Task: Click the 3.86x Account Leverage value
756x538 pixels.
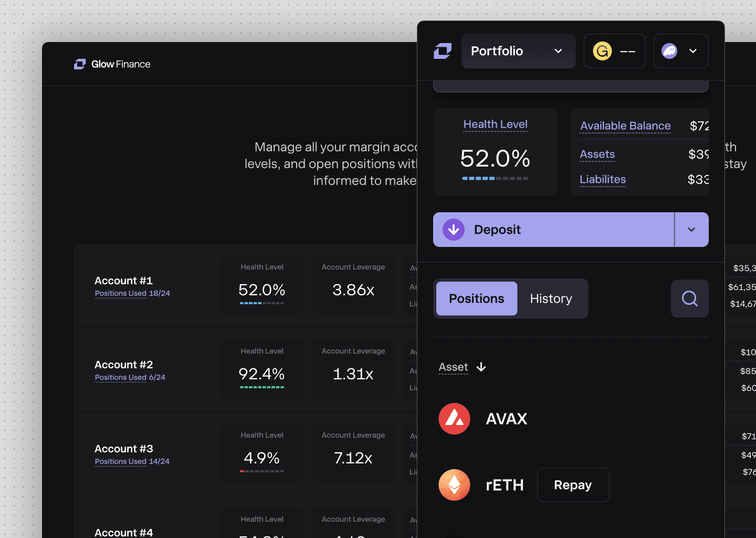Action: click(353, 290)
